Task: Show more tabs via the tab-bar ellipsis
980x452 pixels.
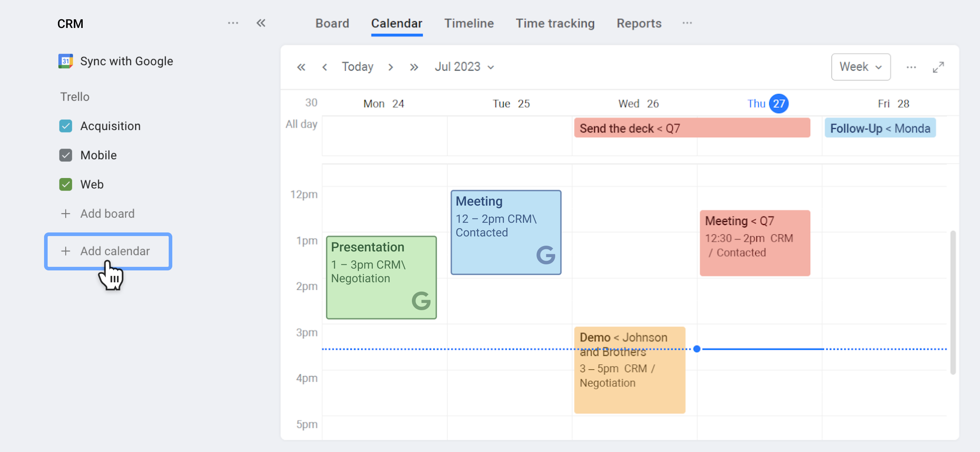Action: [687, 23]
